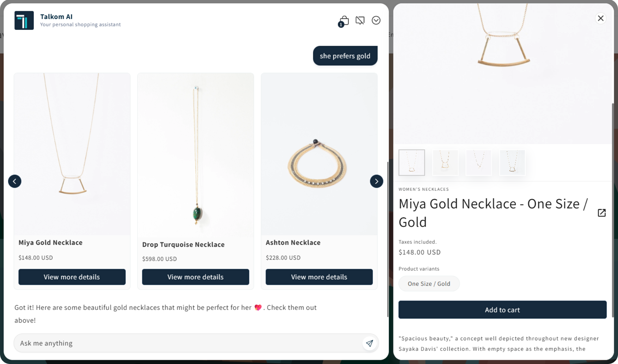Minimize chat with the chevron-down icon

376,21
